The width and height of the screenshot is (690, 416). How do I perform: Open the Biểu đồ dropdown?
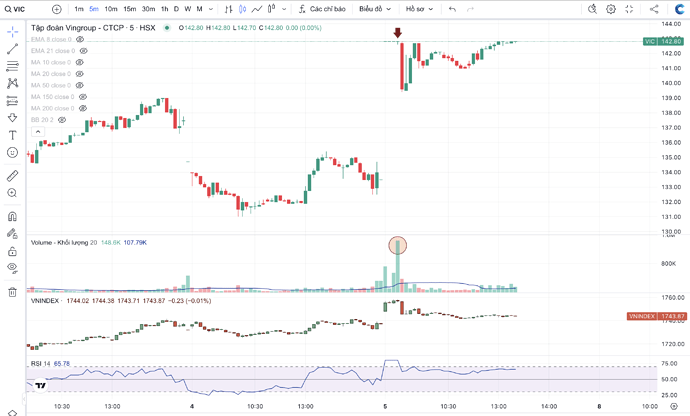(x=375, y=9)
